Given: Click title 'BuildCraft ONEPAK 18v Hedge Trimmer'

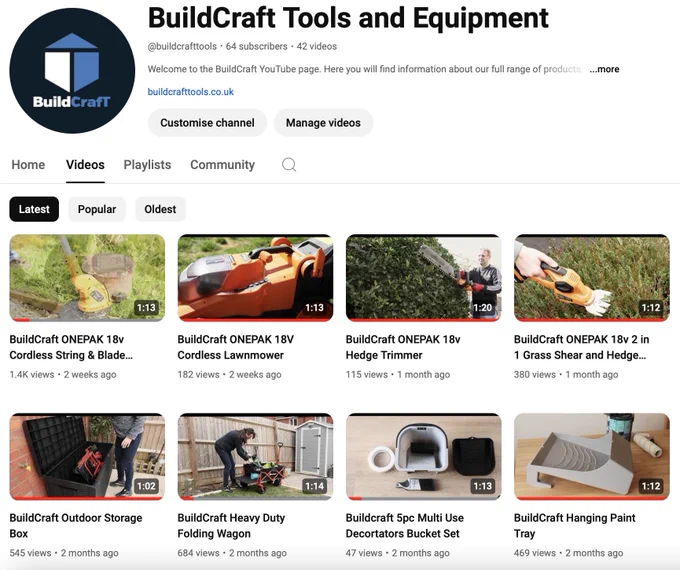Looking at the screenshot, I should (403, 347).
